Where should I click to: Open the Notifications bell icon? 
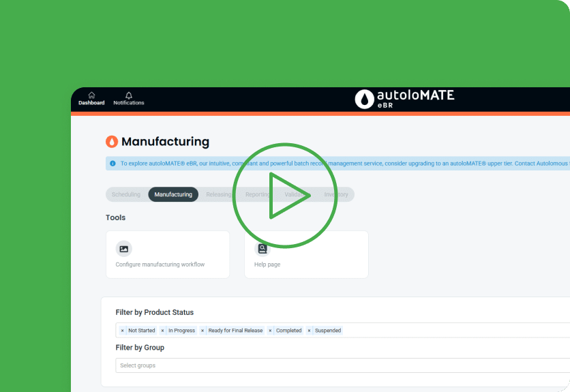coord(129,95)
